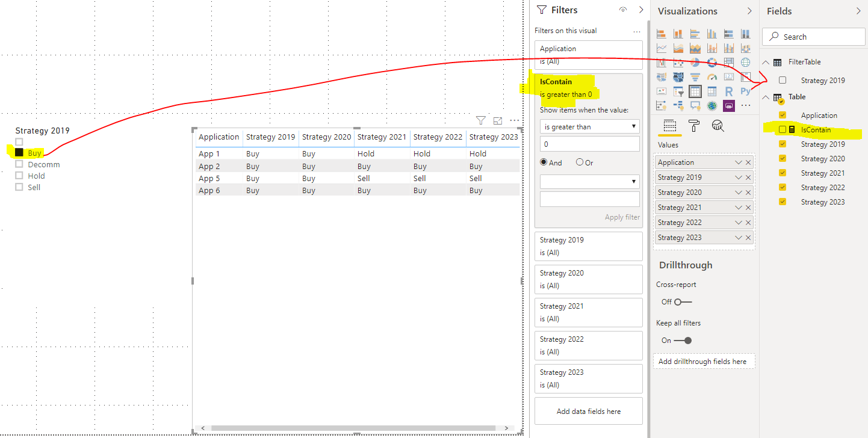Select the stacked bar chart visual

pos(661,34)
